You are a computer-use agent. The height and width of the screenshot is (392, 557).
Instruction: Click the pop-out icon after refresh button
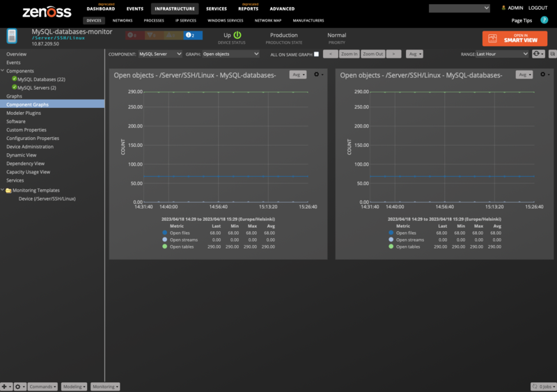click(x=552, y=54)
